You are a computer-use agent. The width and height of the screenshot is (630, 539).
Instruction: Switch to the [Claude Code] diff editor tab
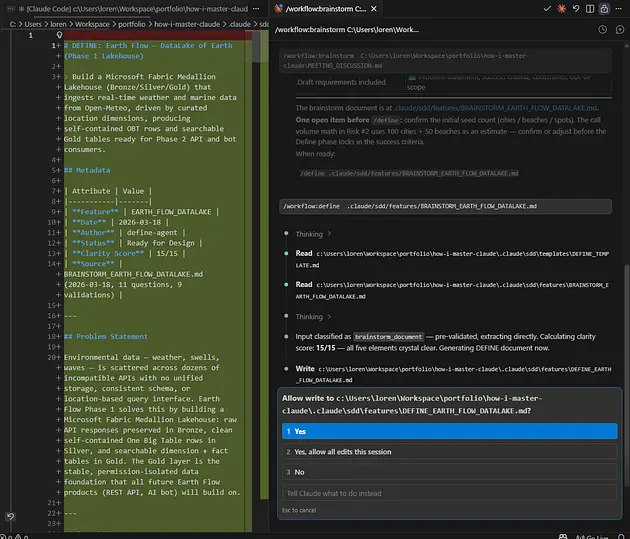[x=133, y=8]
